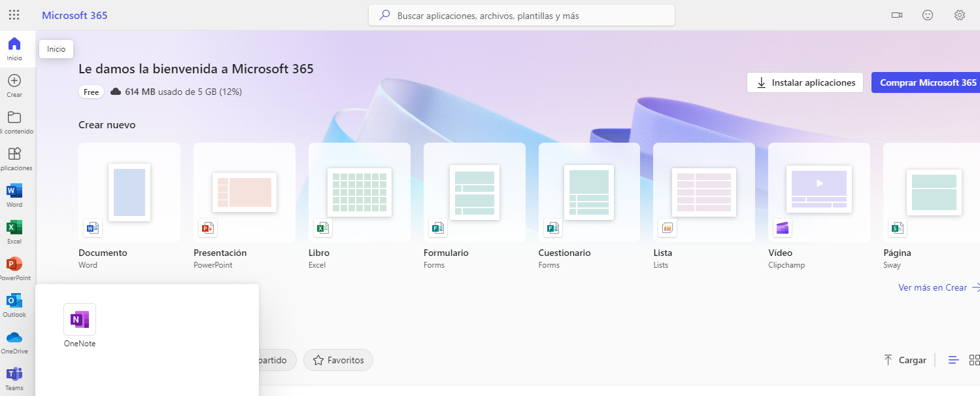
Task: Click Instalar aplicaciones button
Action: pyautogui.click(x=805, y=82)
